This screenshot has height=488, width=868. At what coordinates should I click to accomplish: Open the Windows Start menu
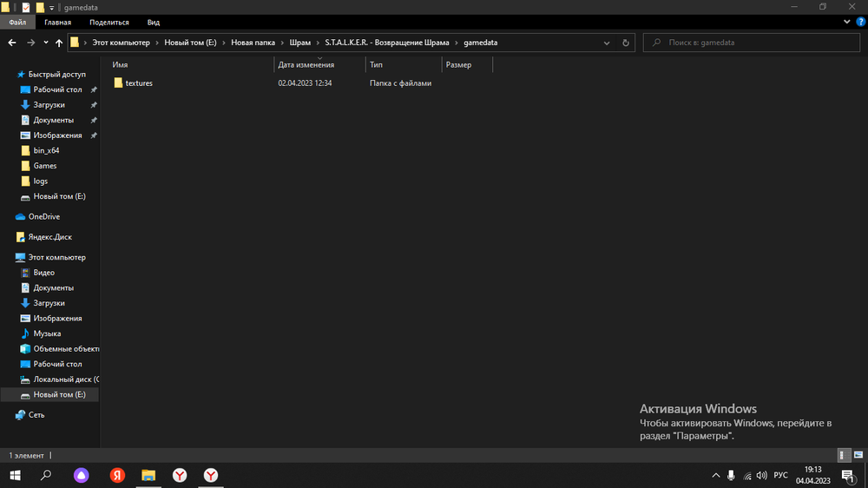coord(16,475)
